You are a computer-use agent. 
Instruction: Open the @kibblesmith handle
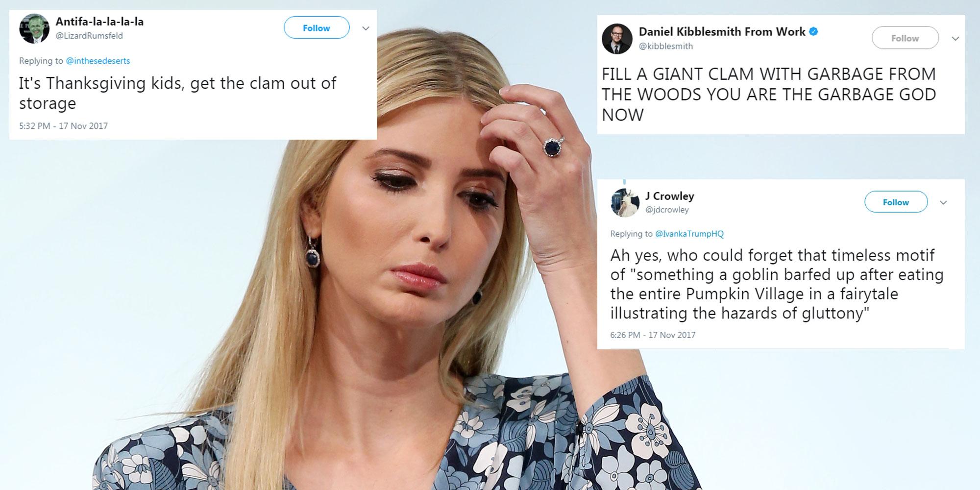666,46
